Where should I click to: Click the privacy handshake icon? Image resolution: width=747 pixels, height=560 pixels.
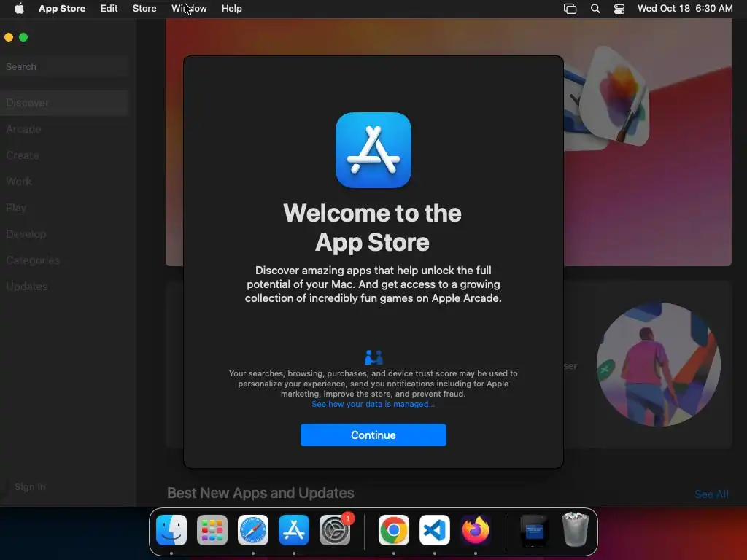373,357
